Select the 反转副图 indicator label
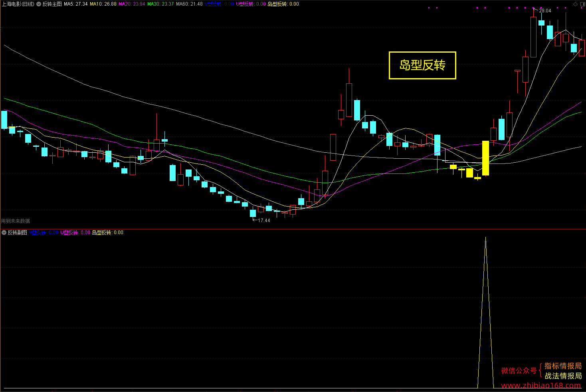The image size is (586, 392). [18, 232]
